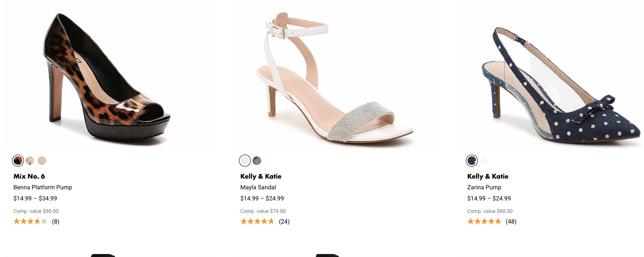Select the white swatch for Mayla Sandal

point(244,161)
